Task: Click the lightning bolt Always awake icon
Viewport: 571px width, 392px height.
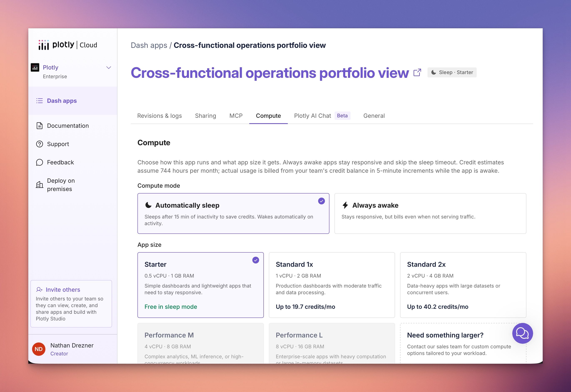Action: [345, 205]
